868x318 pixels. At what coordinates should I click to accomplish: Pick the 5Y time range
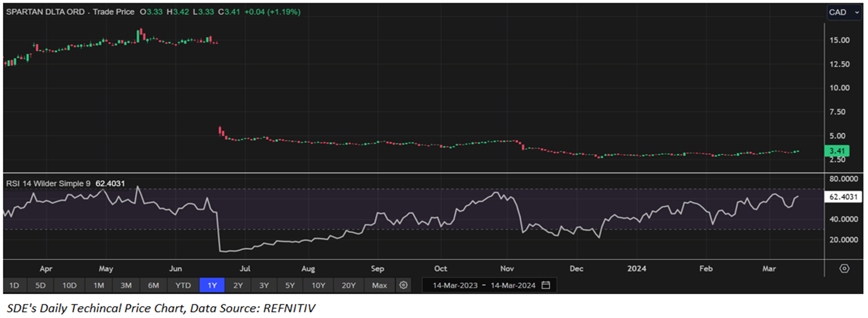[x=290, y=285]
